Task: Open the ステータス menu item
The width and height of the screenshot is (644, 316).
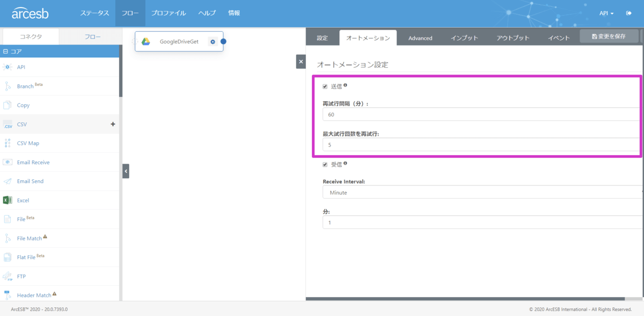Action: tap(94, 13)
